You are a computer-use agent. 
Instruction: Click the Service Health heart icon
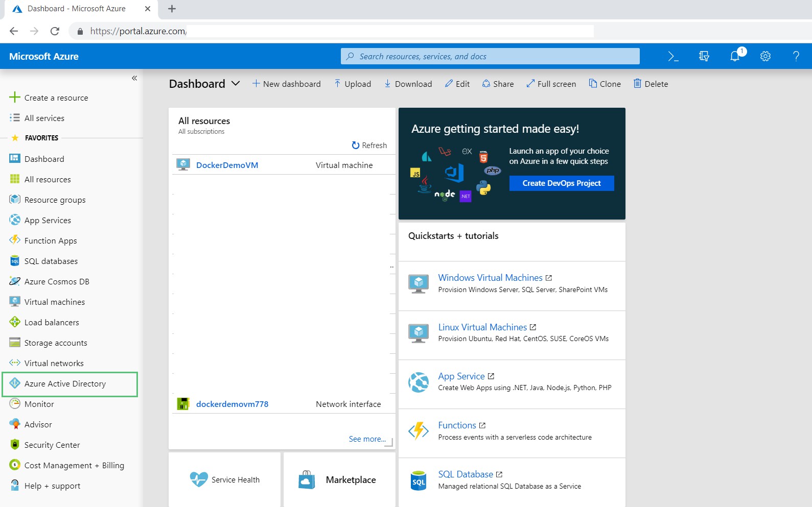(x=198, y=479)
